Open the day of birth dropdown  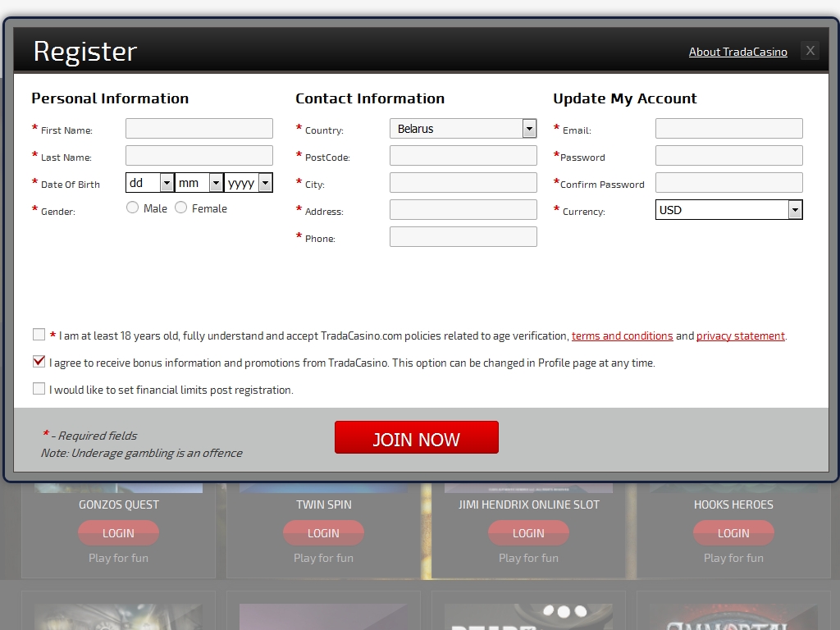click(x=149, y=183)
